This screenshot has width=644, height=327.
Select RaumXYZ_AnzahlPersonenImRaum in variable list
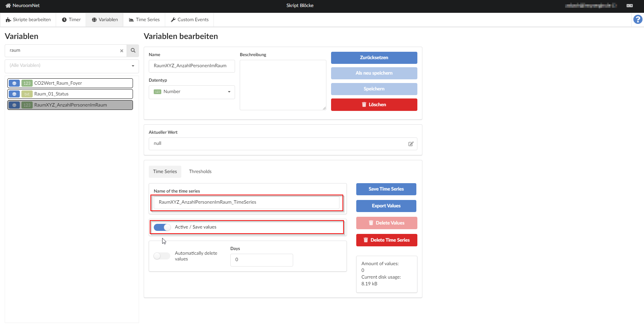(71, 105)
